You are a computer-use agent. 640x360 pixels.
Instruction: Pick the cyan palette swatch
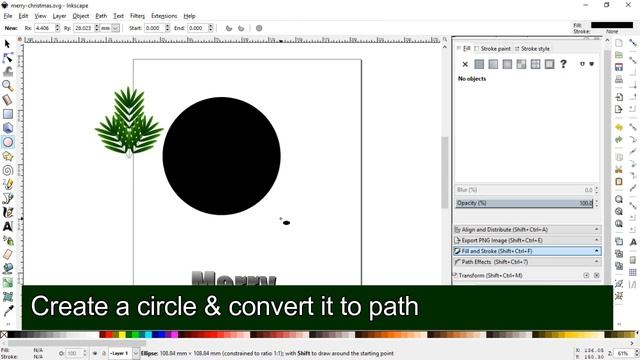coord(149,335)
